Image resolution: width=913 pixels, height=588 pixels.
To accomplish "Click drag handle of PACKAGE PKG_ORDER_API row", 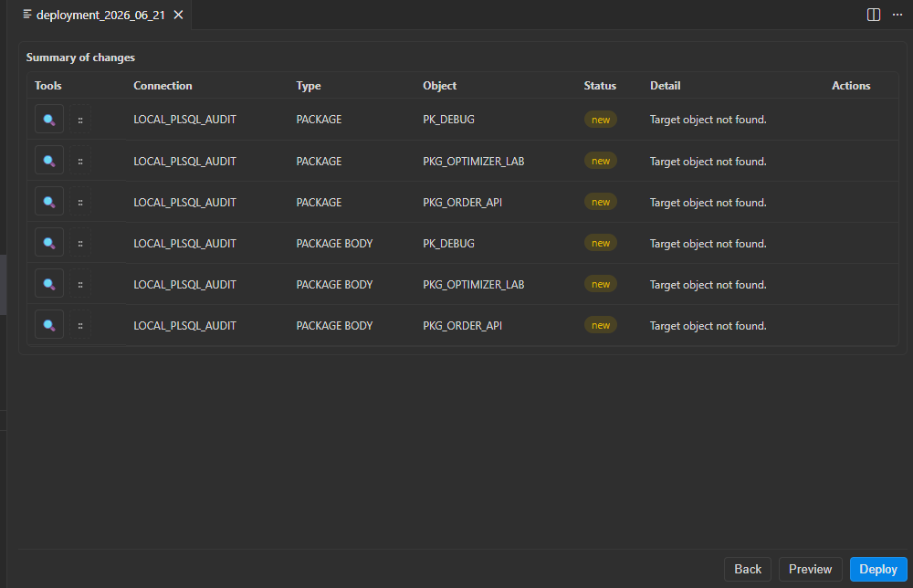I will pos(80,202).
